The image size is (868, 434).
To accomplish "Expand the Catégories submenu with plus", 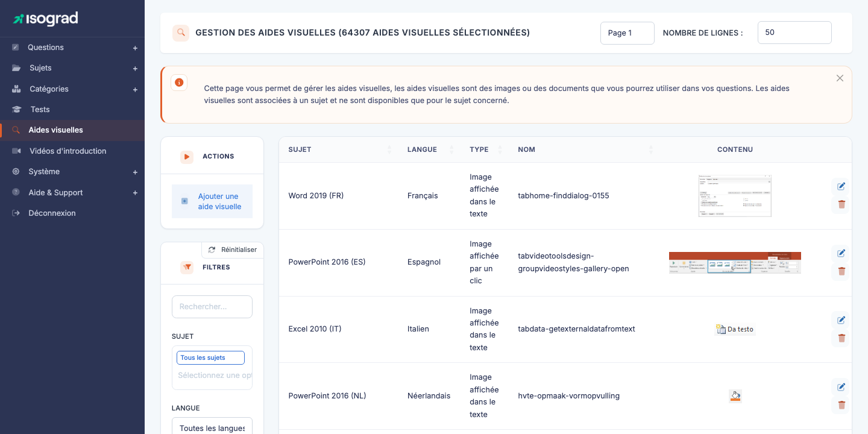I will click(135, 89).
